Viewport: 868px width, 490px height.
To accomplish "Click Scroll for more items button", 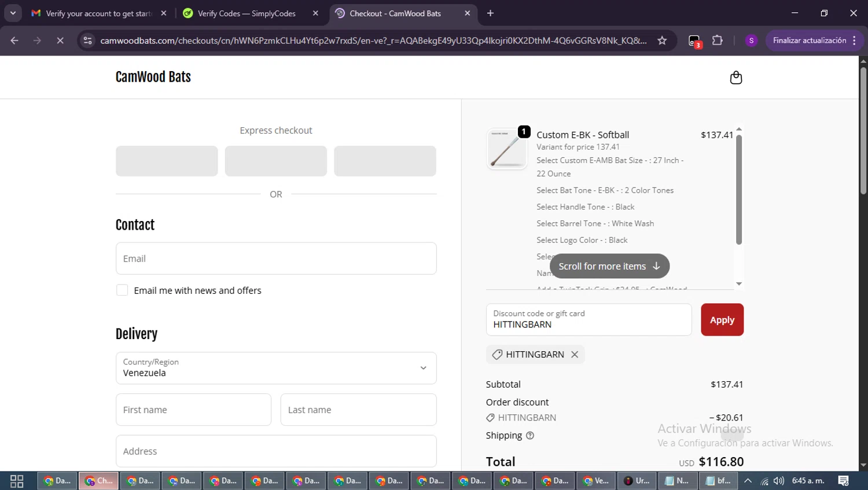I will [x=609, y=266].
